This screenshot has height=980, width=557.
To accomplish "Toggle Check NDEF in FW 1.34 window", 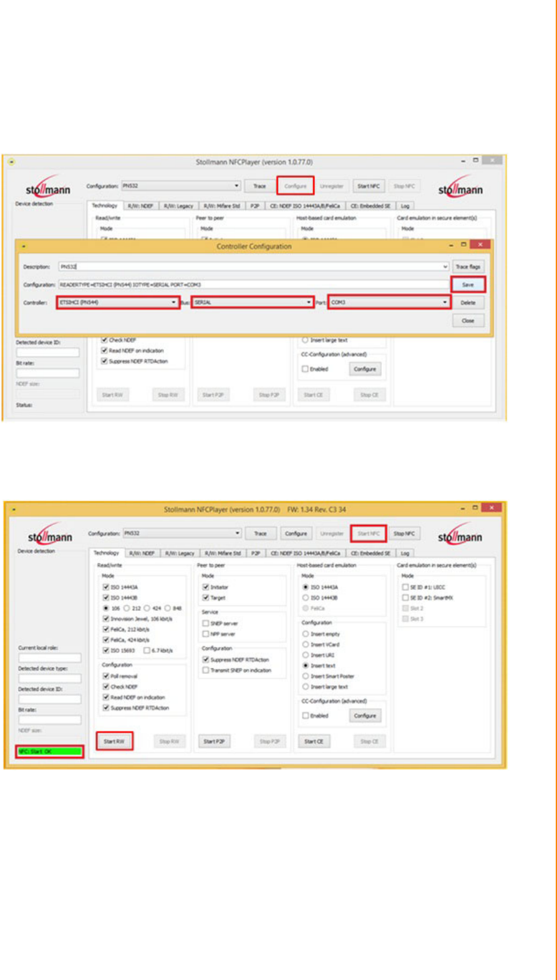I will pos(106,686).
